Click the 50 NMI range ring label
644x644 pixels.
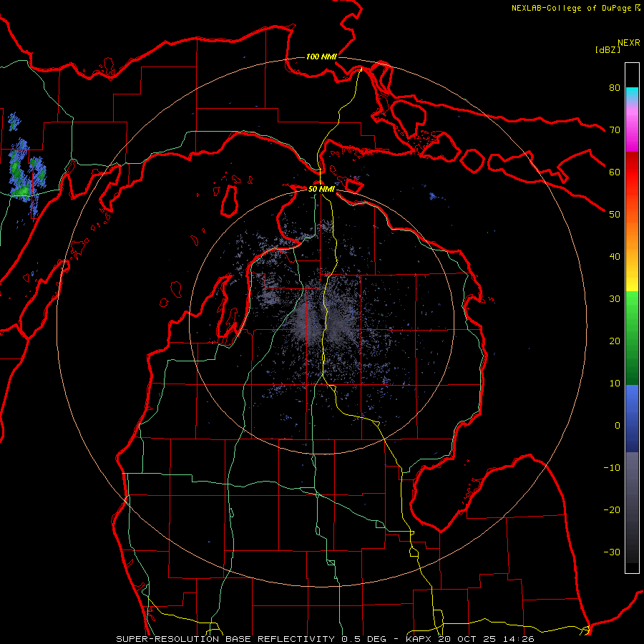(321, 189)
